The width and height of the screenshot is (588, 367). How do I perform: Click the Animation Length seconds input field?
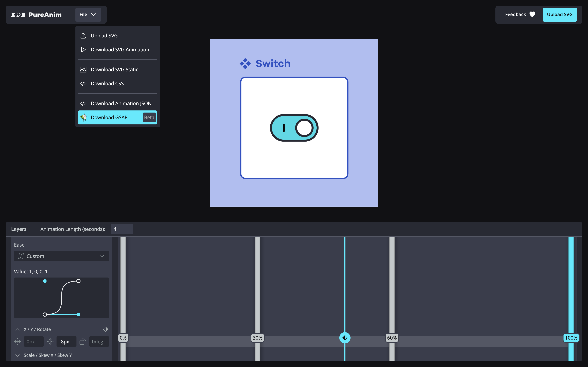[122, 229]
